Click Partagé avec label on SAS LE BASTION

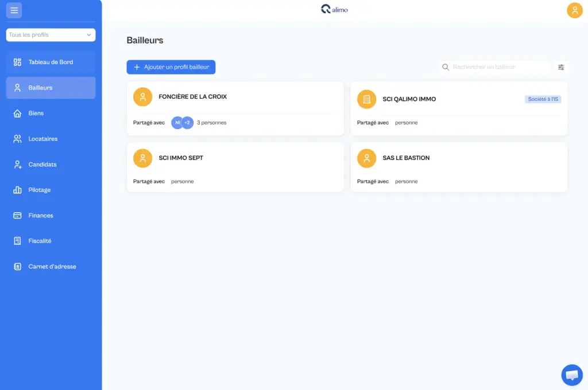pos(373,181)
